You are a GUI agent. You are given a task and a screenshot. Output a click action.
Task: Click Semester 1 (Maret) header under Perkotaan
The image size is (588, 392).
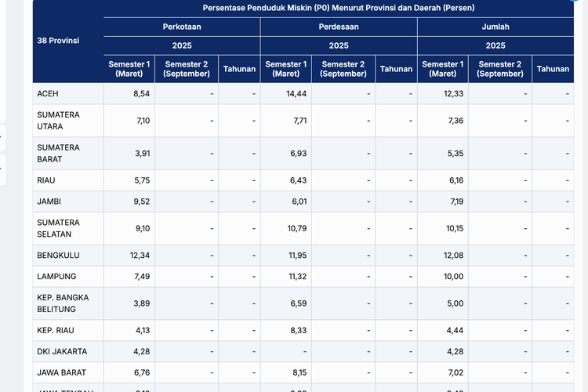[129, 69]
